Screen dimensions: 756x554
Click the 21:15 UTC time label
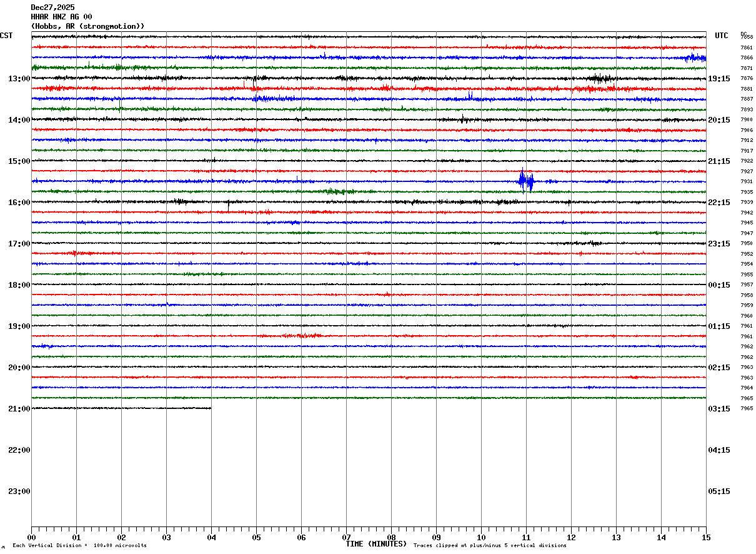(719, 161)
